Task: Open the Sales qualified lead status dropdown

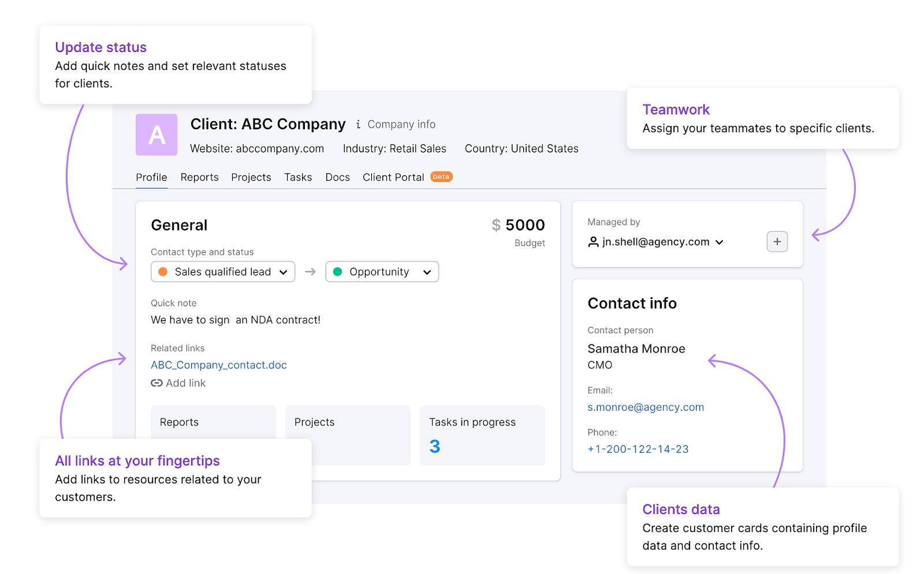Action: (282, 271)
